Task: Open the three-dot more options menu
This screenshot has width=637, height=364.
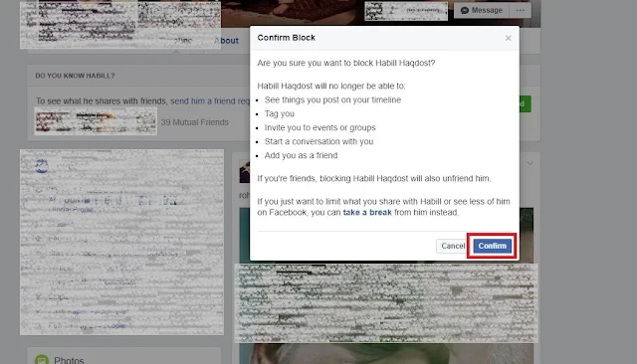Action: (520, 10)
